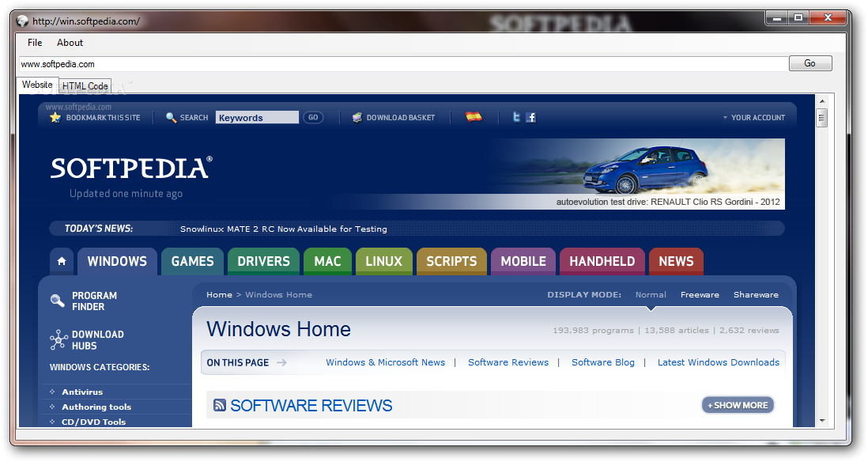Click the bookmark star icon
Viewport: 868px width, 462px height.
pos(55,117)
